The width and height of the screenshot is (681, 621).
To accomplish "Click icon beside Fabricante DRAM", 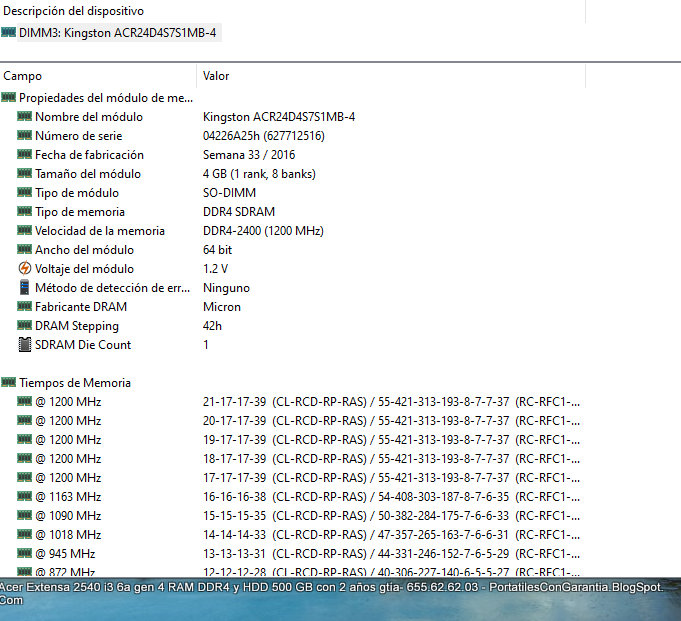I will (x=24, y=306).
